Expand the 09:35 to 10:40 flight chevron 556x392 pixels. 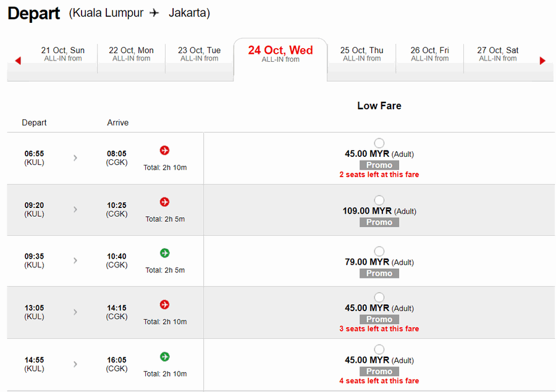[75, 261]
